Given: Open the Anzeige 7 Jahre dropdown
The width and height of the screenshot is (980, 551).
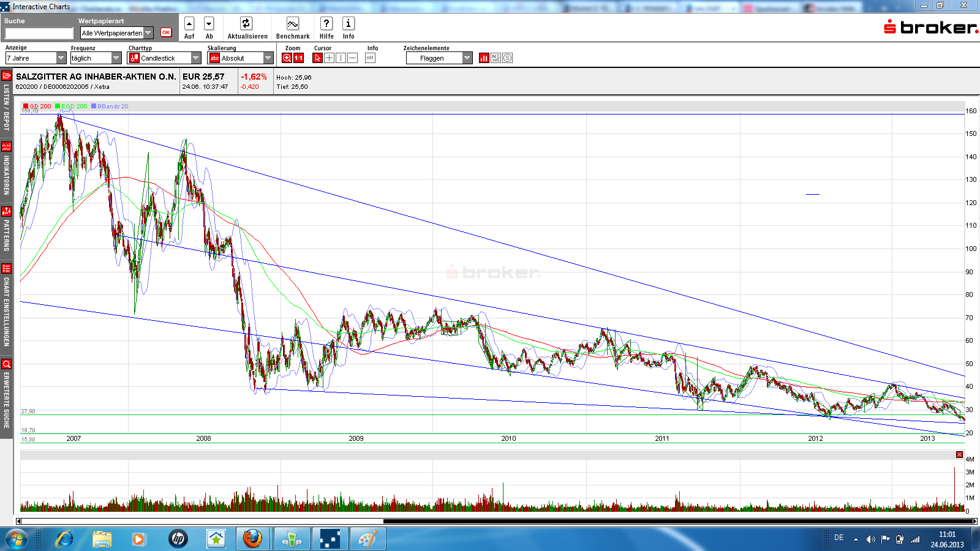Looking at the screenshot, I should pos(36,58).
